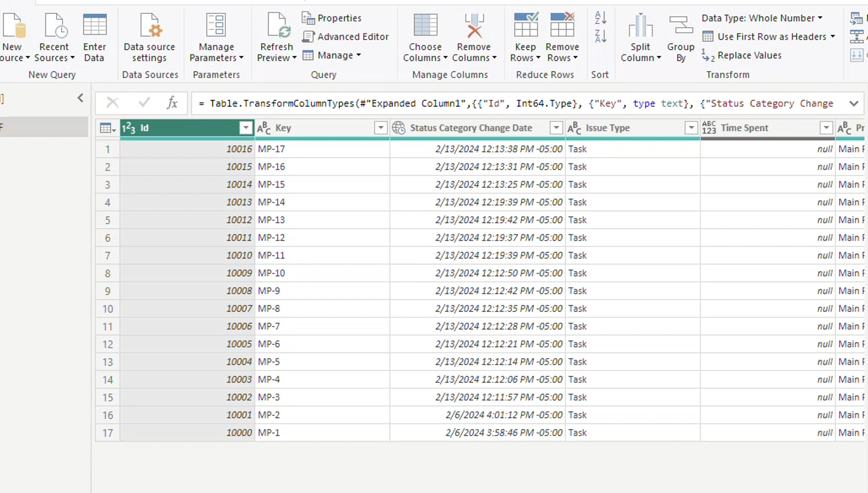868x493 pixels.
Task: Click Use First Row as Headers
Action: (x=764, y=37)
